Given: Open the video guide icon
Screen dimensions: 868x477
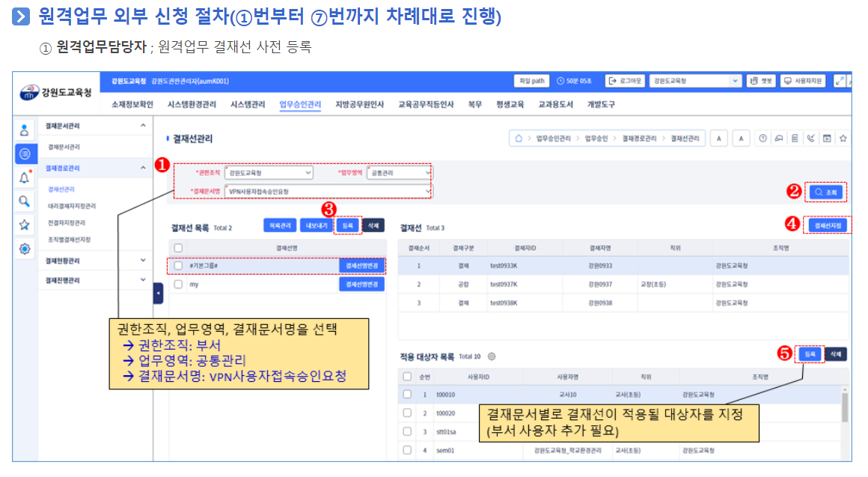Looking at the screenshot, I should click(x=827, y=139).
